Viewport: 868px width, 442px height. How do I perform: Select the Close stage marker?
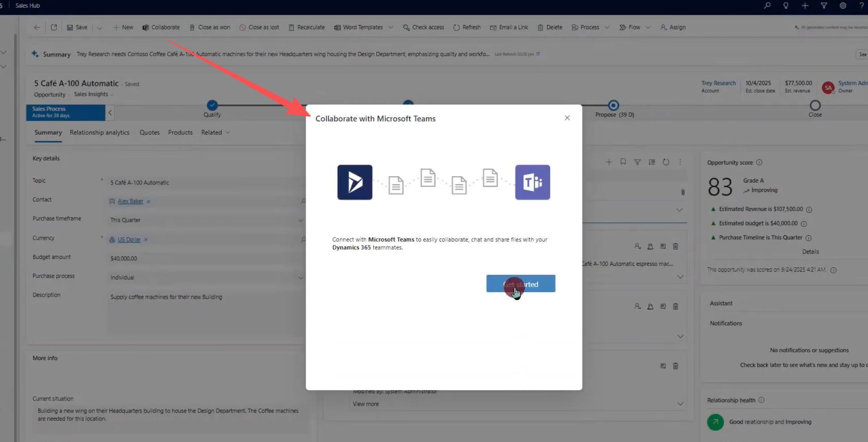tap(815, 105)
